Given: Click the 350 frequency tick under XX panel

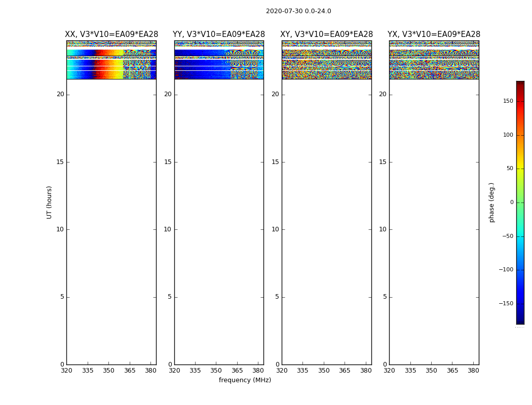Looking at the screenshot, I should 108,371.
